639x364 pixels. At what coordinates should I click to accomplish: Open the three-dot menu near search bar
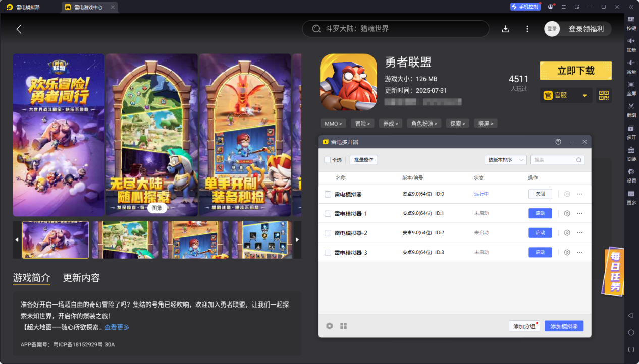(527, 29)
